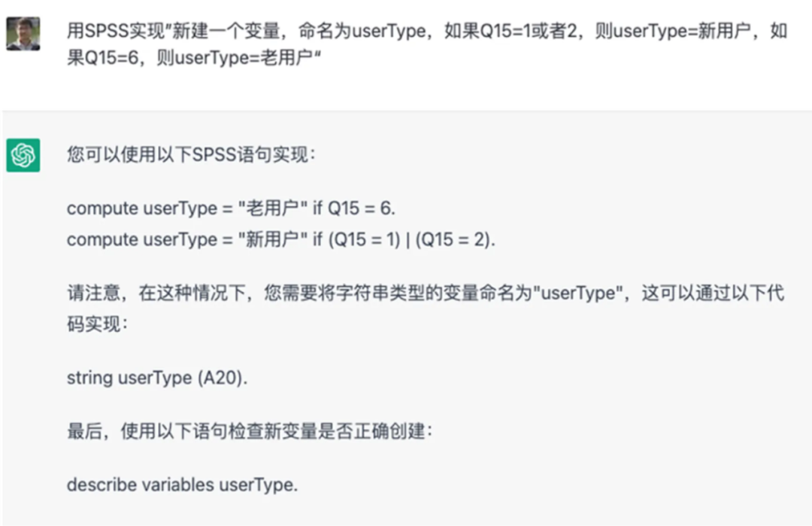Click the green ChatGPT logo icon
This screenshot has width=812, height=526.
point(23,156)
